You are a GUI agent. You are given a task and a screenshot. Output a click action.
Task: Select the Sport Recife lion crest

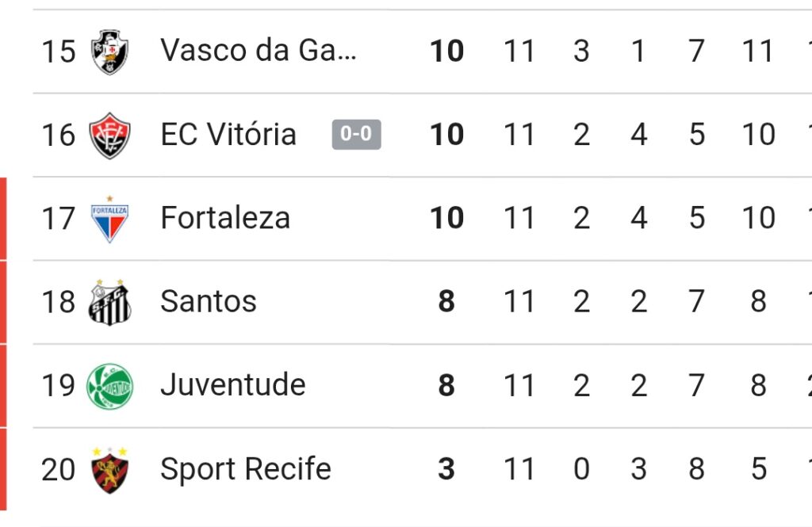click(109, 470)
